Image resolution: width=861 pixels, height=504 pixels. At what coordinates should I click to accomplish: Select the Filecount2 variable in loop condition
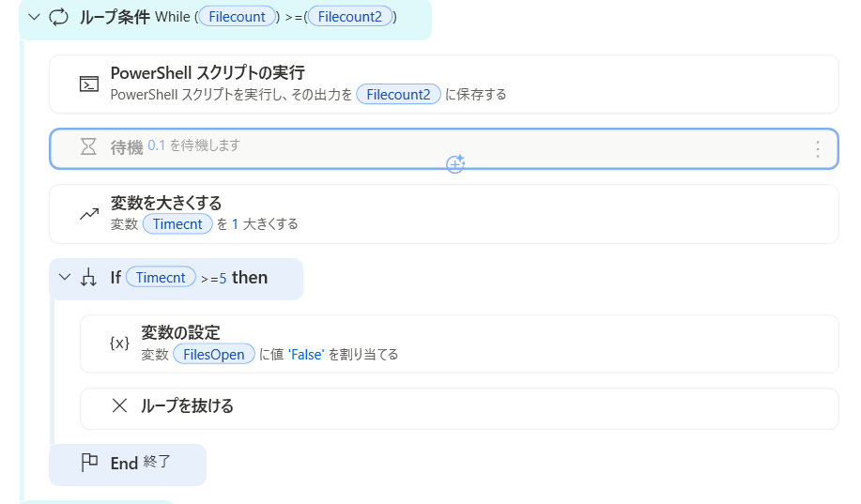click(349, 17)
